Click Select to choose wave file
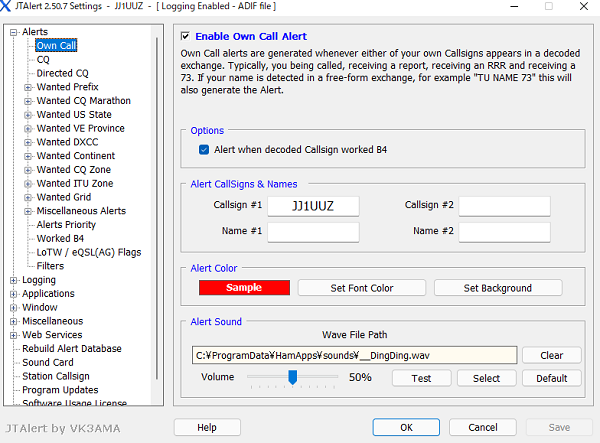 coord(486,378)
